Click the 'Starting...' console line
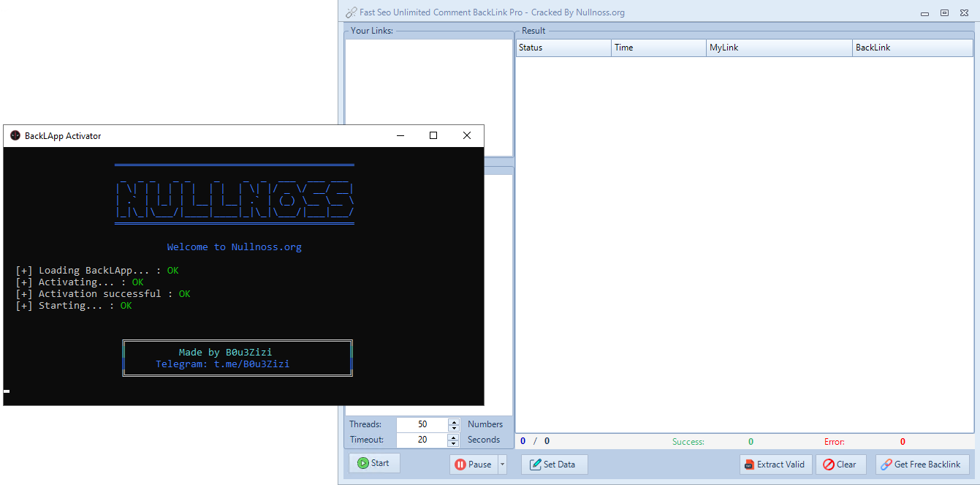Image resolution: width=980 pixels, height=485 pixels. [x=73, y=306]
